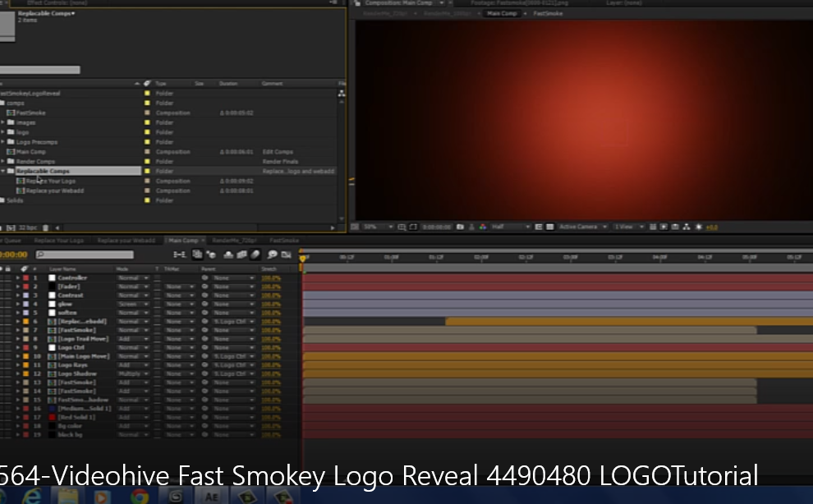The height and width of the screenshot is (504, 813).
Task: Click After Effects icon in the taskbar
Action: click(x=211, y=497)
